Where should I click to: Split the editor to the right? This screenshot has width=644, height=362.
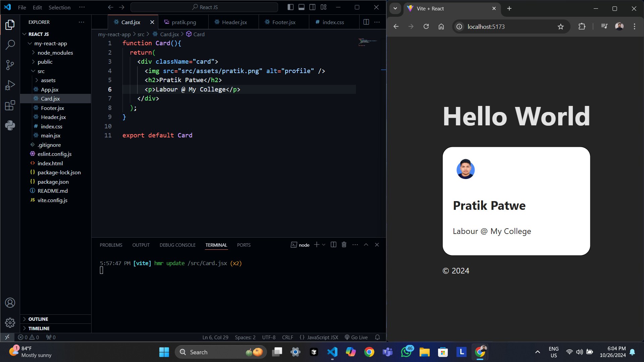pos(366,22)
